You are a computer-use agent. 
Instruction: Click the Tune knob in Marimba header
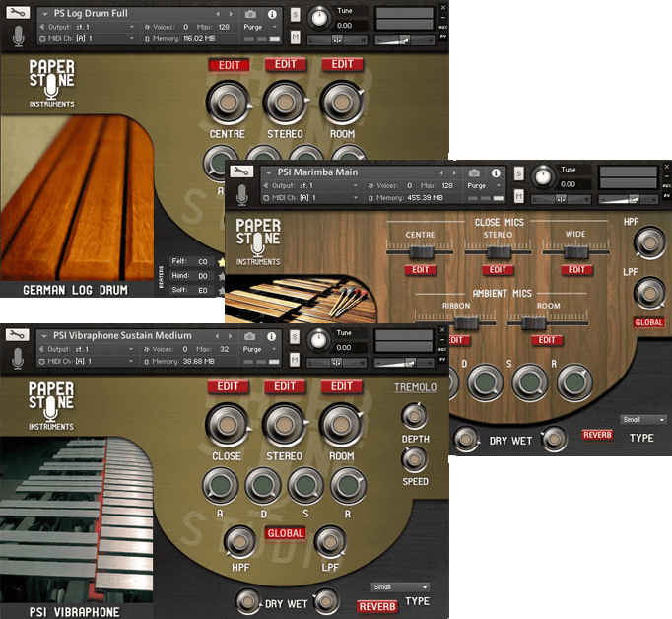point(543,176)
